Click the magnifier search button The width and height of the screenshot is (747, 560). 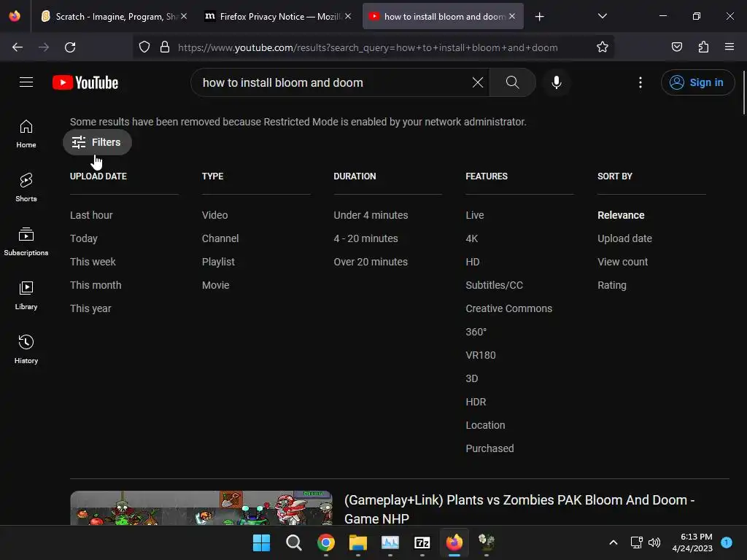tap(513, 82)
